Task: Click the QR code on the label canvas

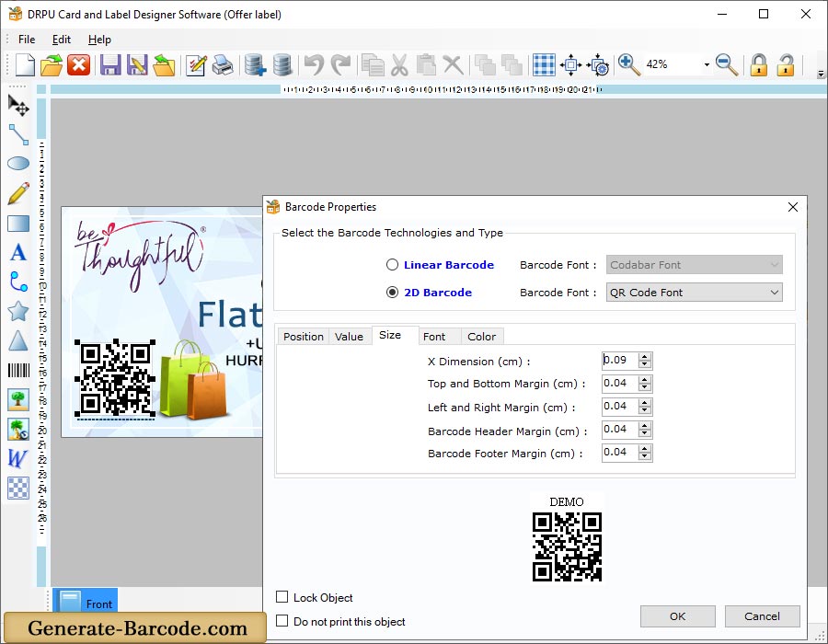Action: pyautogui.click(x=115, y=378)
